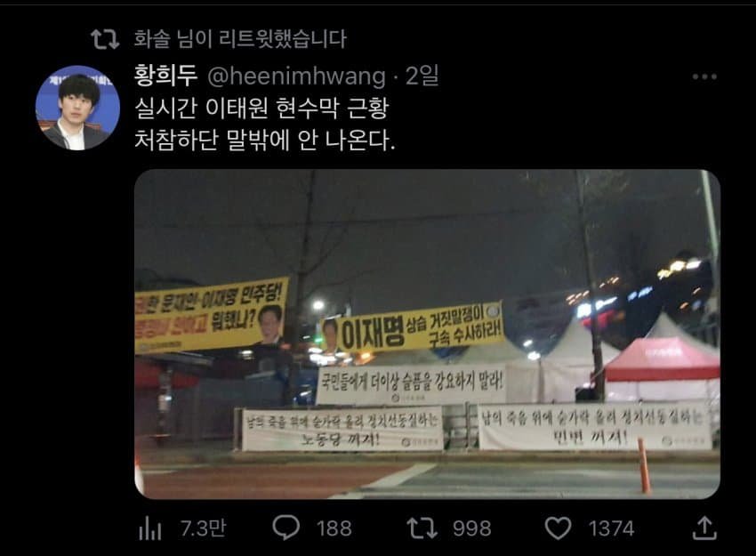756x556 pixels.
Task: Click the reply speech bubble icon
Action: coord(286,527)
